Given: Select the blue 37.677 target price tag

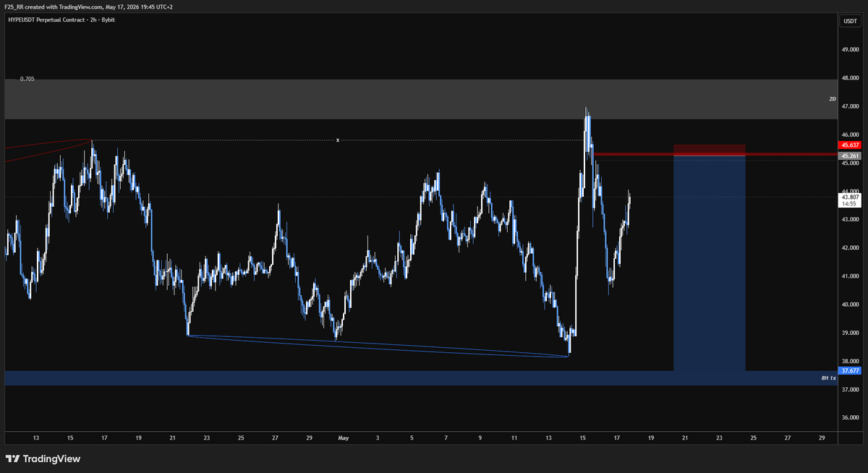Looking at the screenshot, I should [849, 371].
